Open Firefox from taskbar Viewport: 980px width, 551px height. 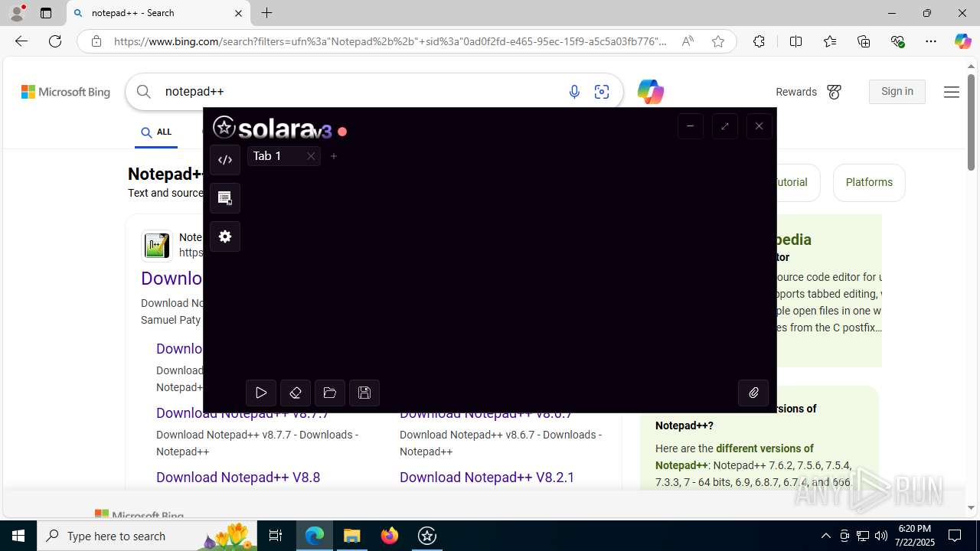pos(390,536)
